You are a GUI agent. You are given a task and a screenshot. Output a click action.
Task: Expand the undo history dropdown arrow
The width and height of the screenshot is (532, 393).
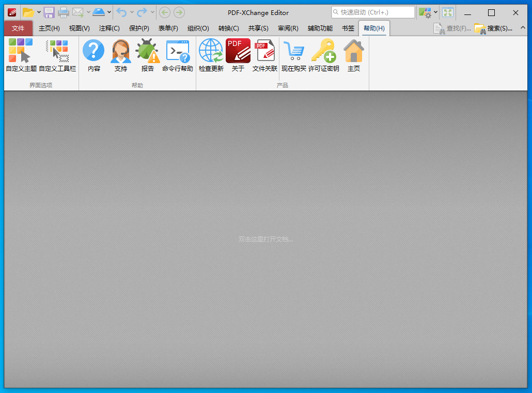(132, 12)
